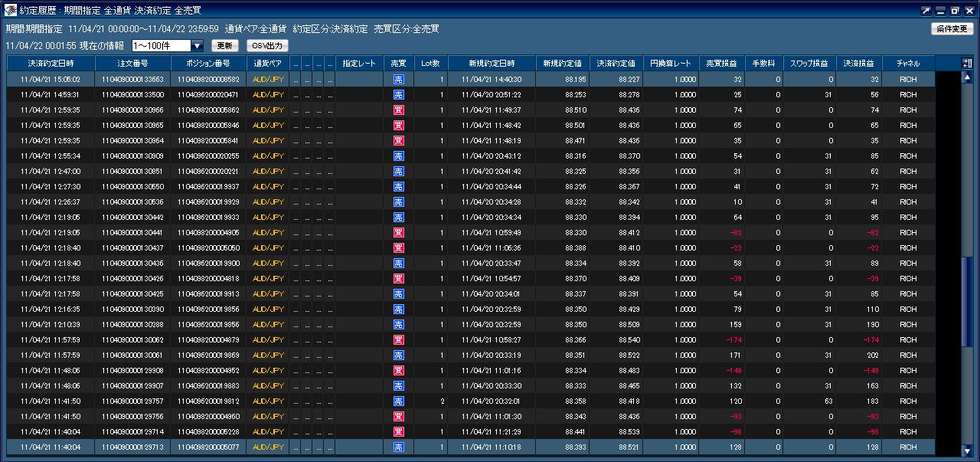Click the スワップ損益 column header
Image resolution: width=980 pixels, height=462 pixels.
[x=809, y=64]
